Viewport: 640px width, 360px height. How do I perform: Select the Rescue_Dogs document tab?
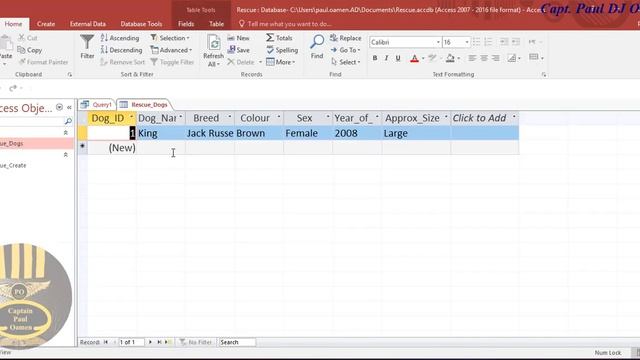[144, 105]
